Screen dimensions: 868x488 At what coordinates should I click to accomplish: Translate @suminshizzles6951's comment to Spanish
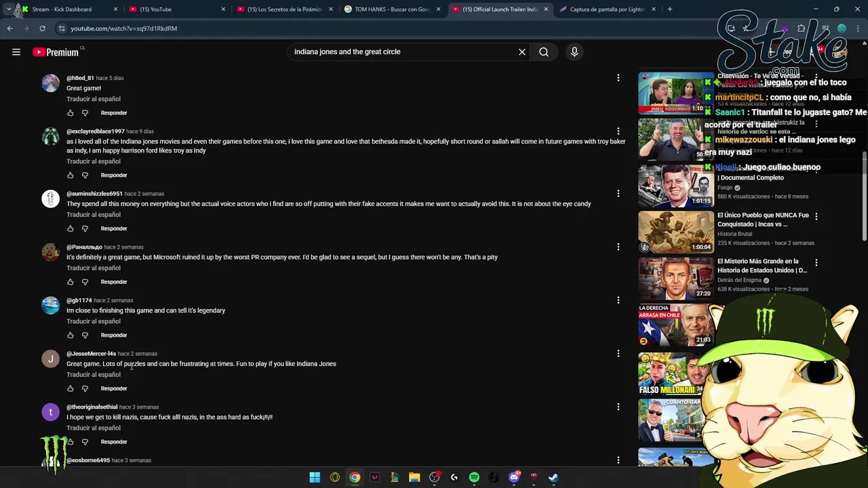coord(94,215)
